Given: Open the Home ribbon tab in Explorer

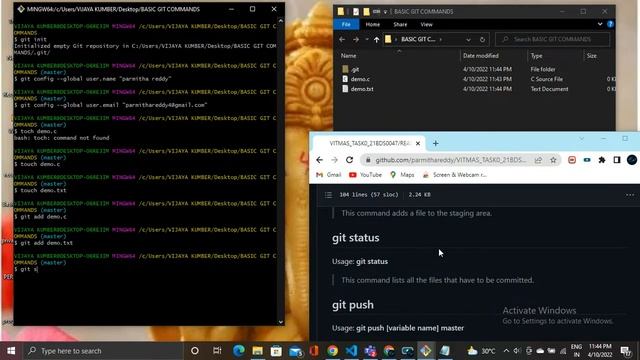Looking at the screenshot, I should 372,24.
